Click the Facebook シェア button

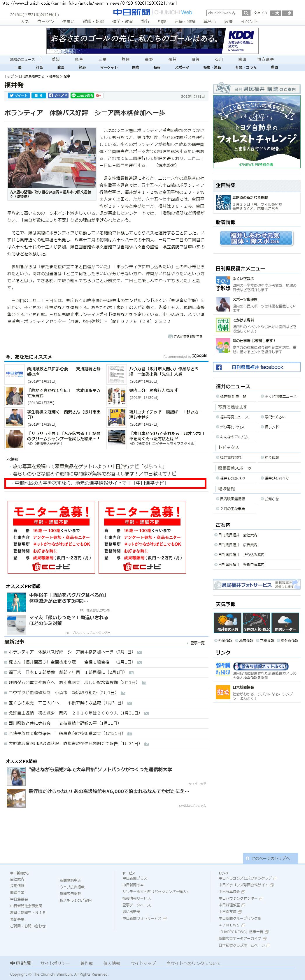(58, 95)
